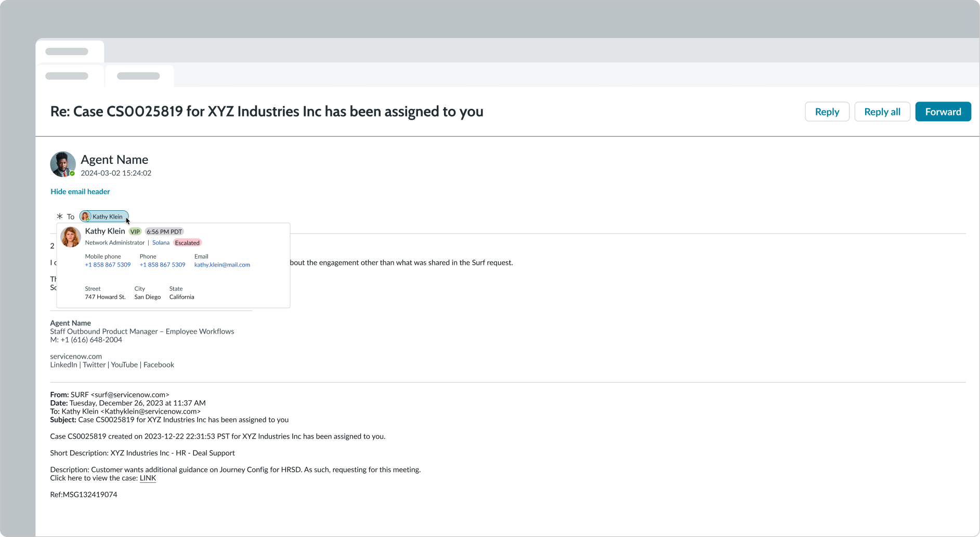Screen dimensions: 980x537
Task: Click the green presence checkmark on Agent Name's avatar
Action: pos(72,172)
